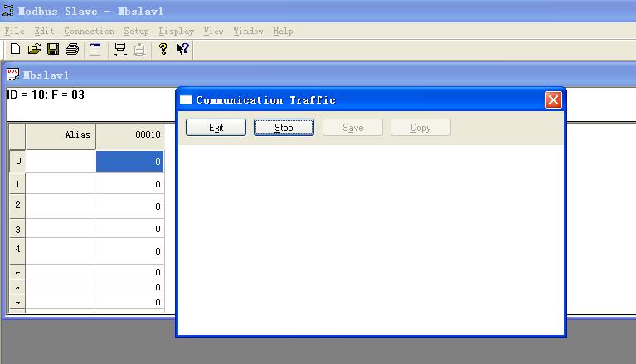Click the Mbslav1 child window title bar
The image size is (636, 364).
[x=318, y=75]
